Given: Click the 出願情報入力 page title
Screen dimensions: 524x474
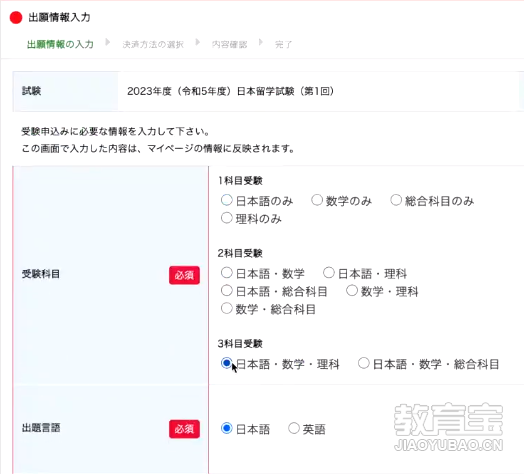Looking at the screenshot, I should coord(59,17).
